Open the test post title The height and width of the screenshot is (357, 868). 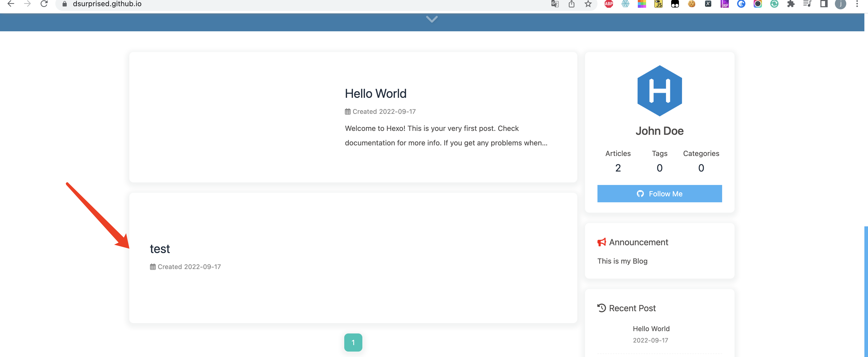pos(160,249)
